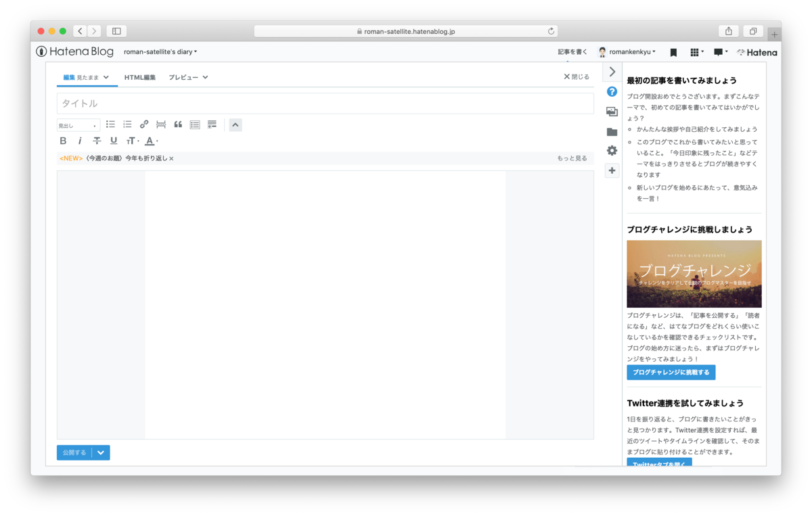Viewport: 812px width, 516px height.
Task: Toggle italic formatting
Action: point(80,141)
